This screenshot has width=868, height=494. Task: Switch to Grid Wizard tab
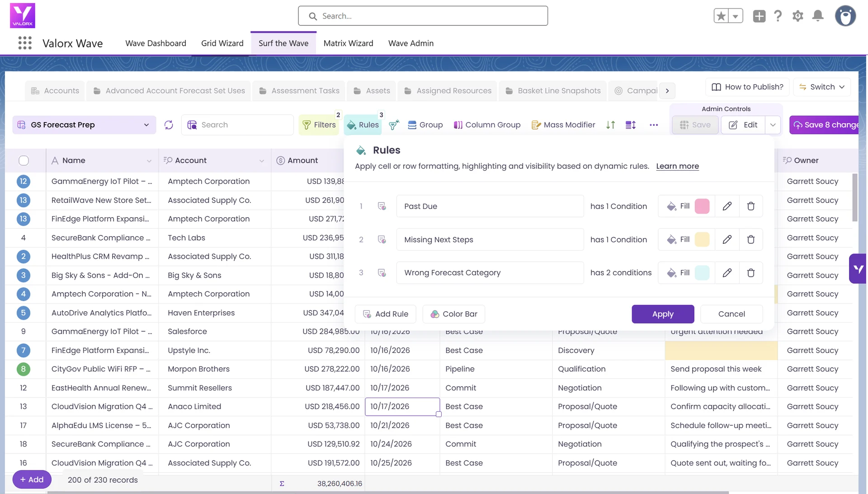[x=222, y=43]
